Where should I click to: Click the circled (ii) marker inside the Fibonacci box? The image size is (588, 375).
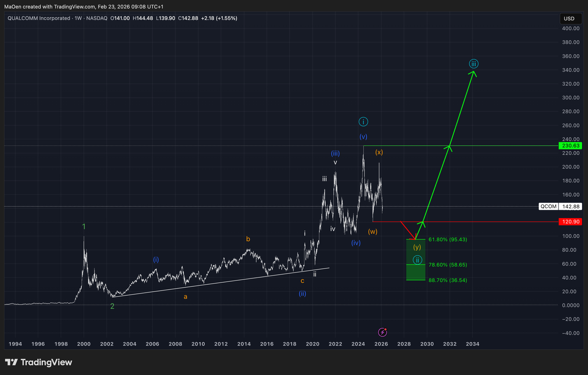pos(417,259)
